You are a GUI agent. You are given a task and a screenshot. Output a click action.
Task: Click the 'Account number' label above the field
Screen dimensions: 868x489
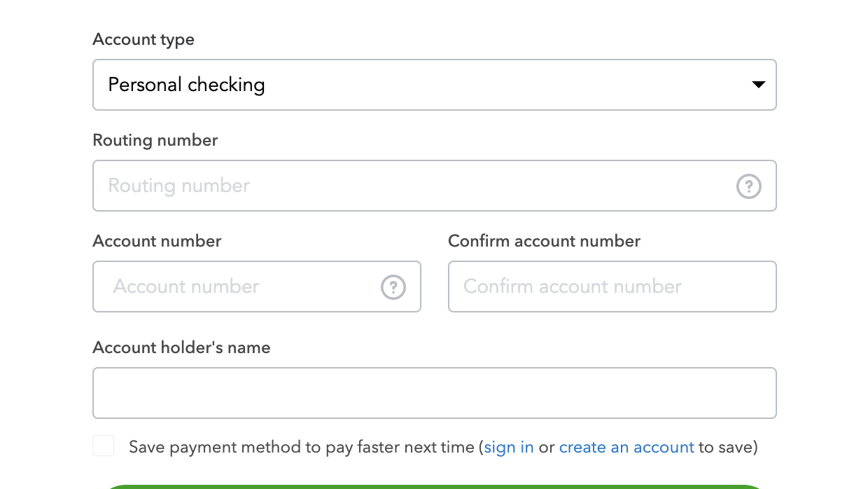coord(157,241)
